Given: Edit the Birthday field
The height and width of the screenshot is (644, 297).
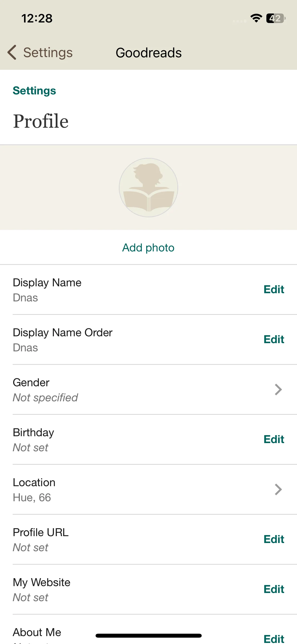Looking at the screenshot, I should pyautogui.click(x=274, y=439).
